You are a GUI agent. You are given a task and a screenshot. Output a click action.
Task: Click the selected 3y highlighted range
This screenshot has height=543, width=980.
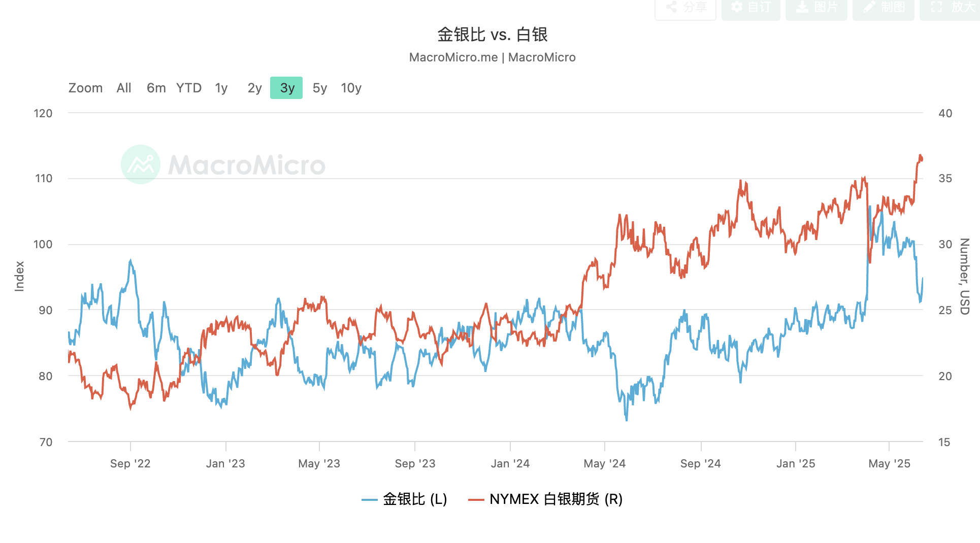coord(286,88)
